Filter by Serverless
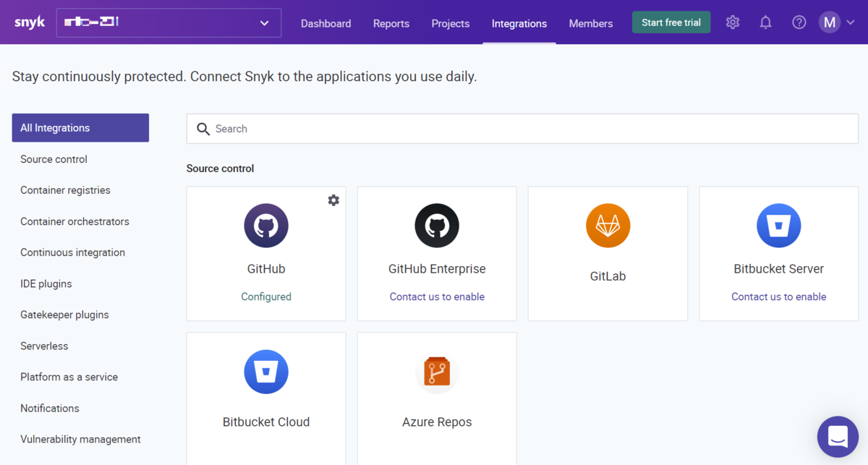This screenshot has height=465, width=868. pyautogui.click(x=44, y=346)
